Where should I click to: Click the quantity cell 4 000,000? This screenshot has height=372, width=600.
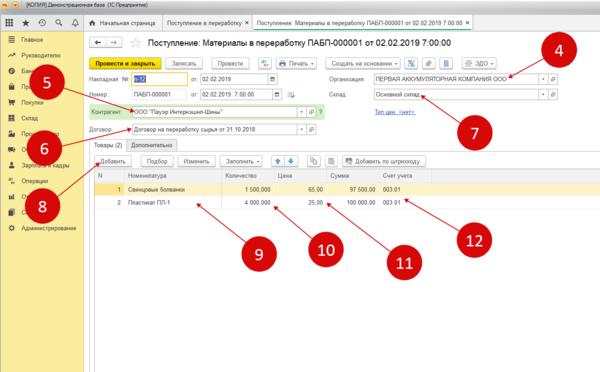click(x=247, y=202)
